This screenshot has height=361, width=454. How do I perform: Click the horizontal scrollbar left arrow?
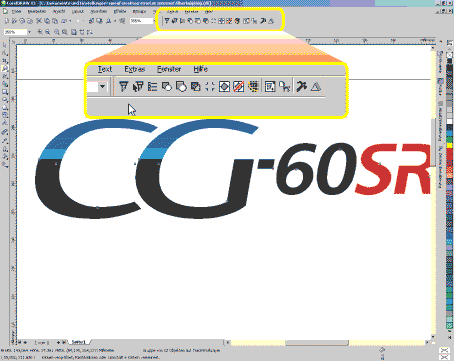coord(228,342)
